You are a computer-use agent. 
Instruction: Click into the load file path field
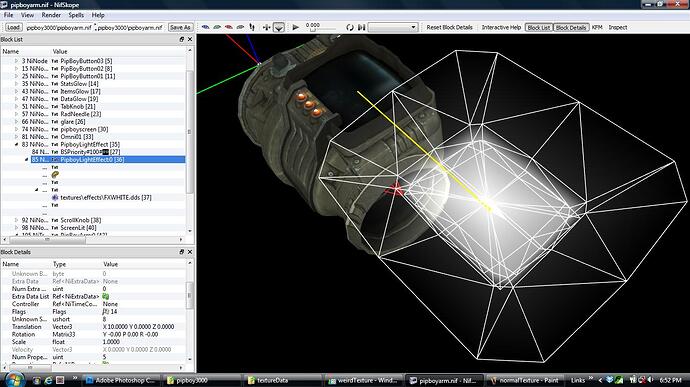point(59,27)
